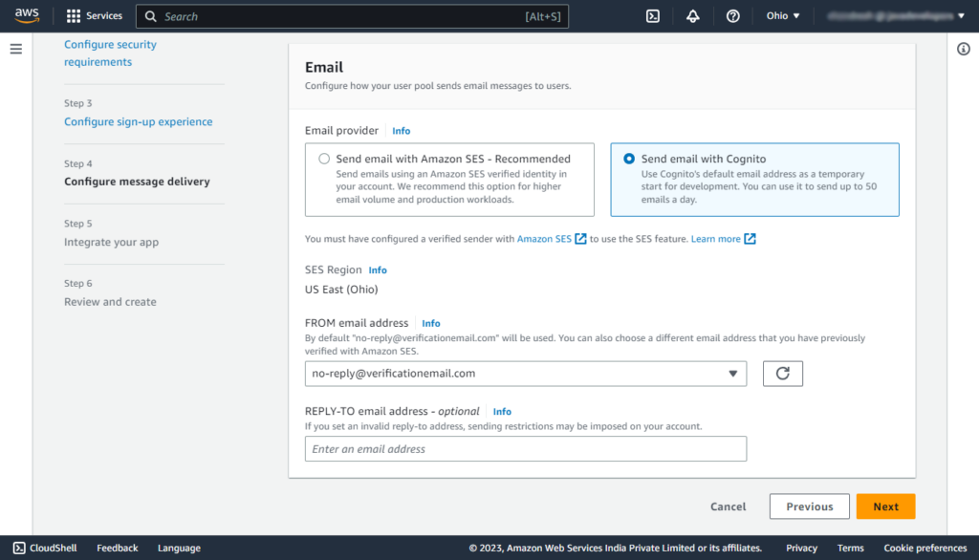Click the AWS home logo
Screen dimensions: 979x560
[26, 15]
